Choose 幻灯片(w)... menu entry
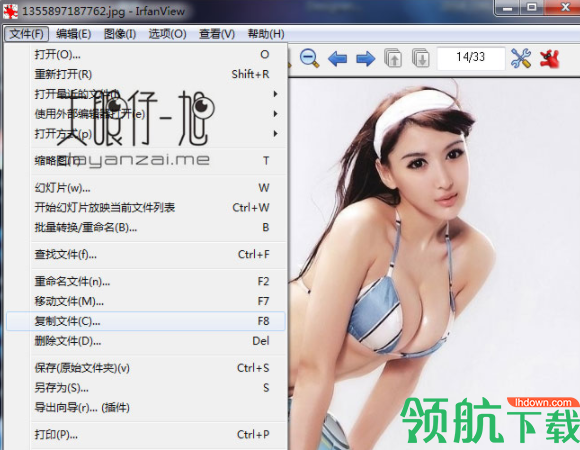 [146, 188]
